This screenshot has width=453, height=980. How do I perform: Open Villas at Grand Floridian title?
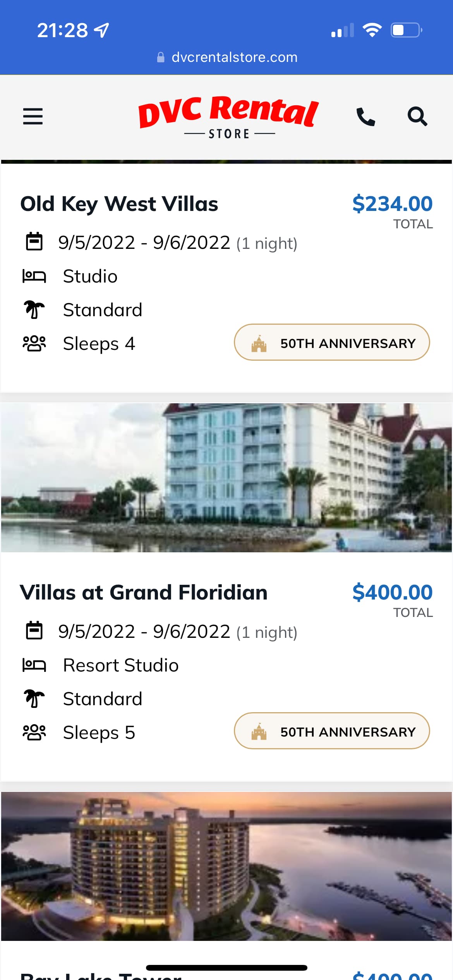pos(144,593)
